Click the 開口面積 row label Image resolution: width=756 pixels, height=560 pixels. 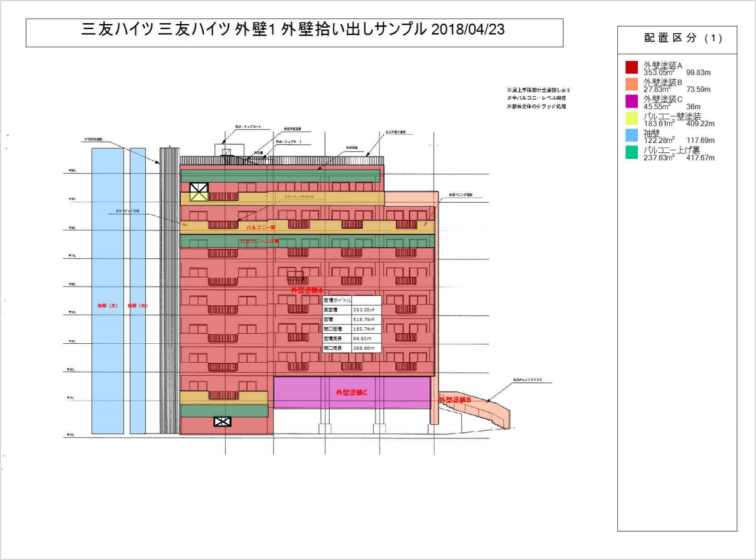(337, 328)
